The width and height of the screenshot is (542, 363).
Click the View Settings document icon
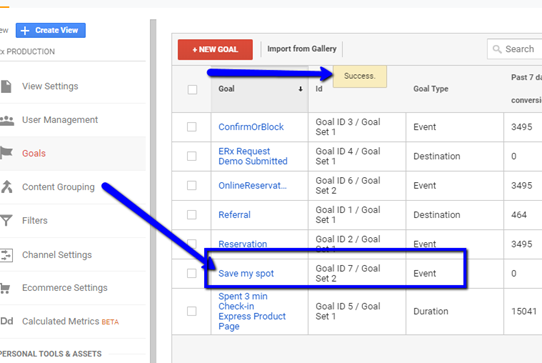coord(6,86)
